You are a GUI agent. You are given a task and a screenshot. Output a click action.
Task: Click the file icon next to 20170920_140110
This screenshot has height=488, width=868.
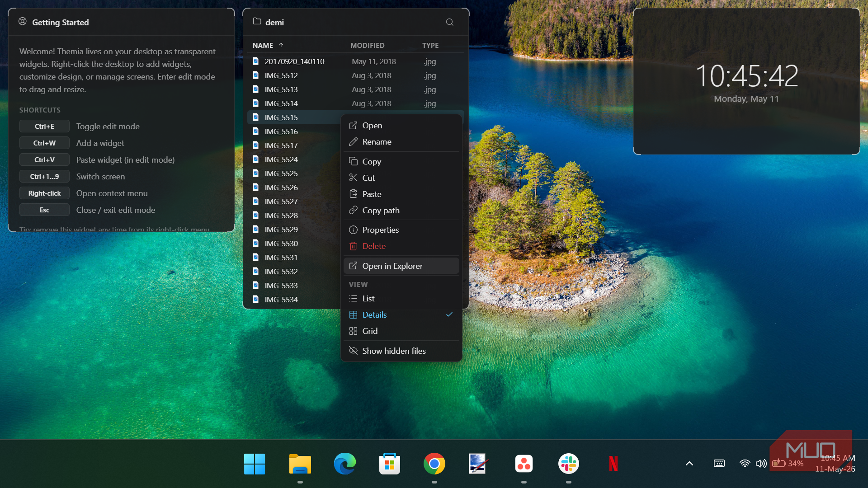255,61
